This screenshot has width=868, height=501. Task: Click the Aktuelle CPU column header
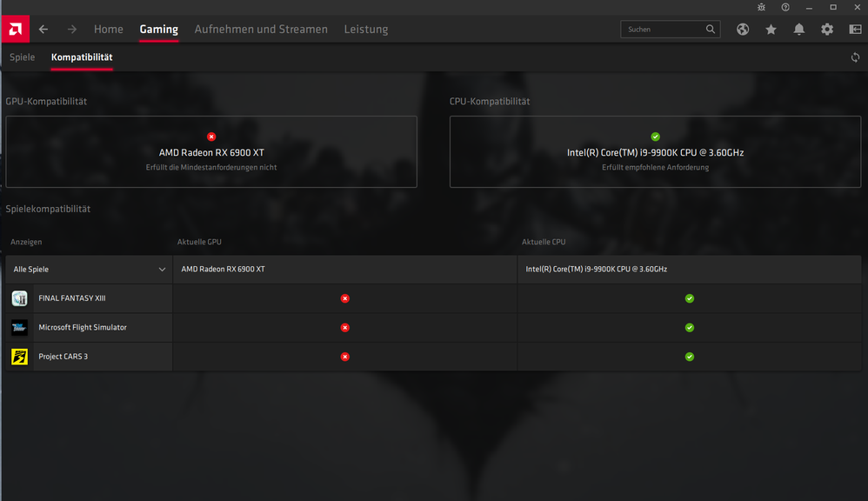[544, 242]
